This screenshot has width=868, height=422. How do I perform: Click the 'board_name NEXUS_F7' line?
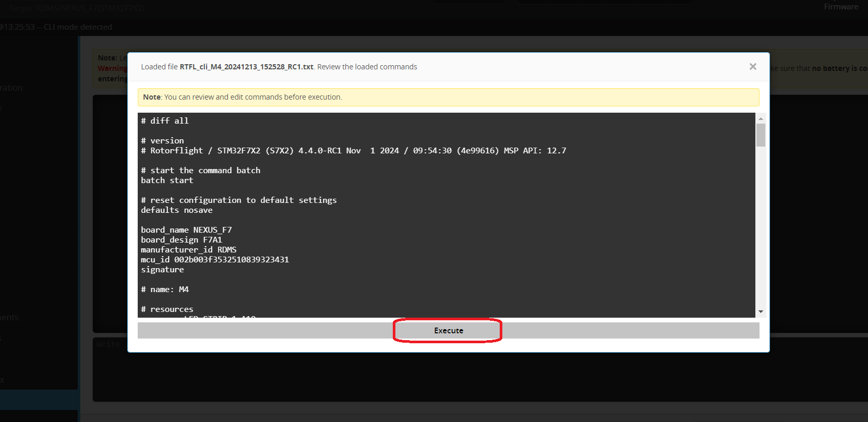click(x=186, y=230)
